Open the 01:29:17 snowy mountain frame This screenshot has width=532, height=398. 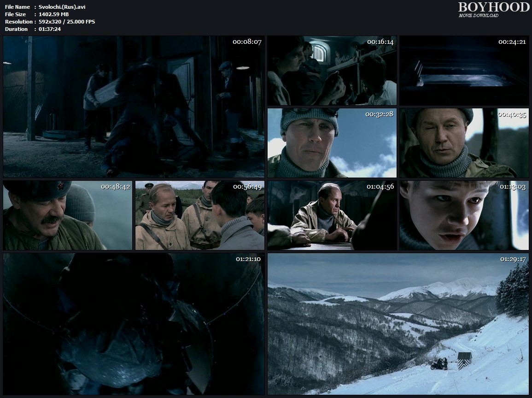tap(398, 324)
